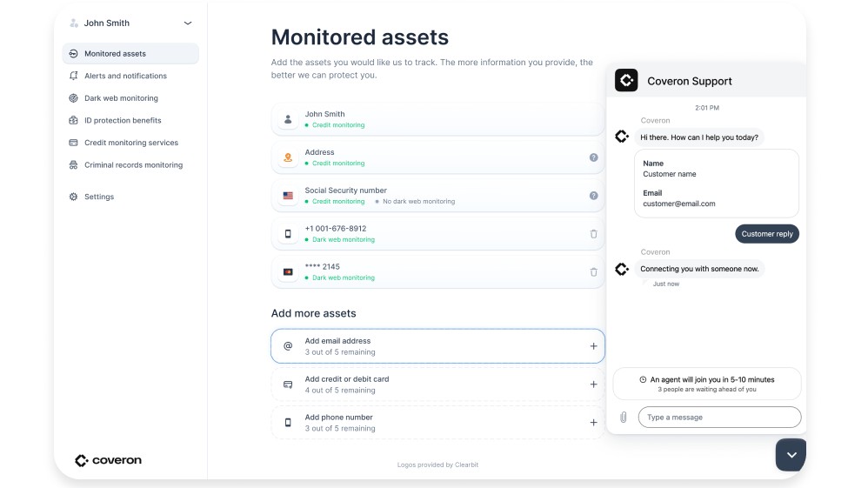Expand the John Smith account dropdown
The width and height of the screenshot is (868, 488).
coord(188,23)
